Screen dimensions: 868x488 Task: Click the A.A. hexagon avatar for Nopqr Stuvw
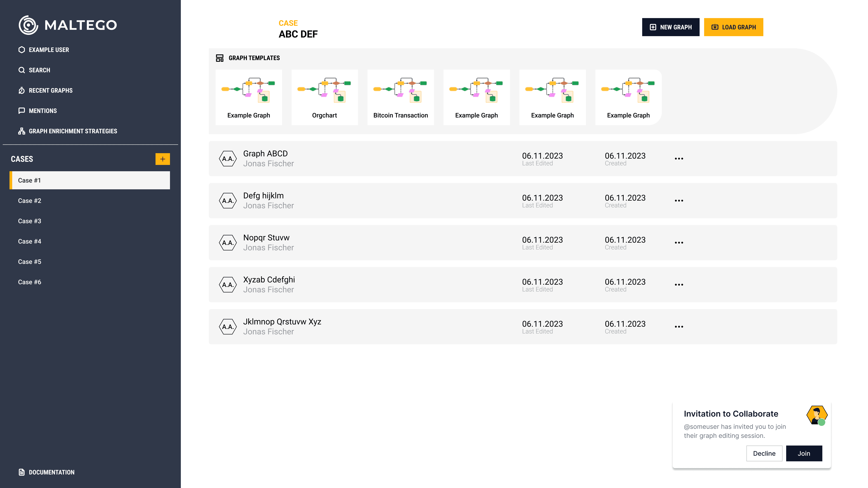(228, 243)
